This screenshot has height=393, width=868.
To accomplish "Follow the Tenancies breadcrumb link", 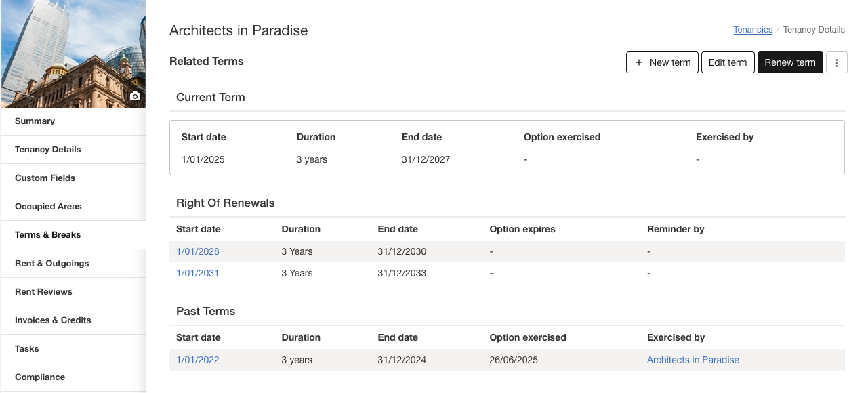I will coord(753,30).
